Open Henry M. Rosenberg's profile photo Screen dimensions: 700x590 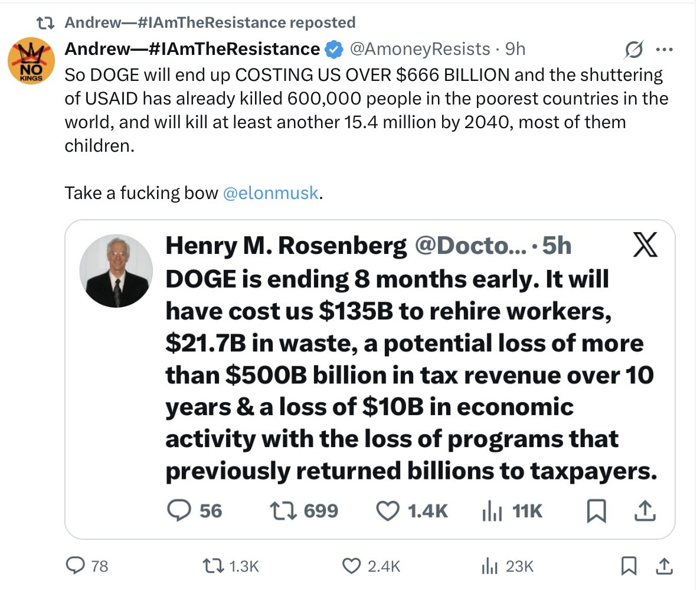pos(116,270)
